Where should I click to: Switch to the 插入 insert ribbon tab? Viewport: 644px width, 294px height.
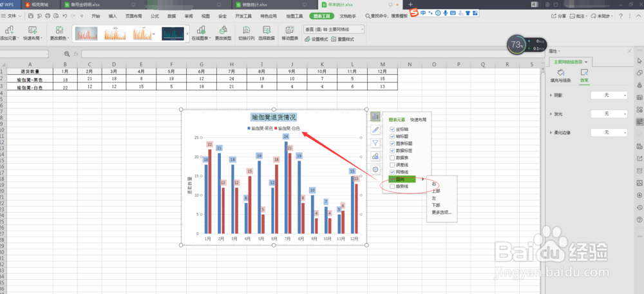tap(113, 16)
